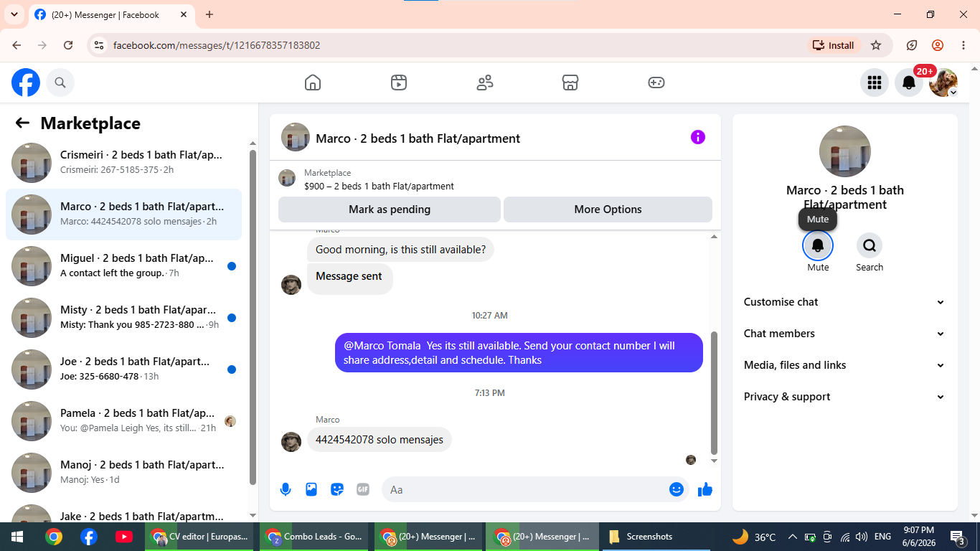Open the account profile picture menu
Viewport: 980px width, 551px height.
pos(943,83)
